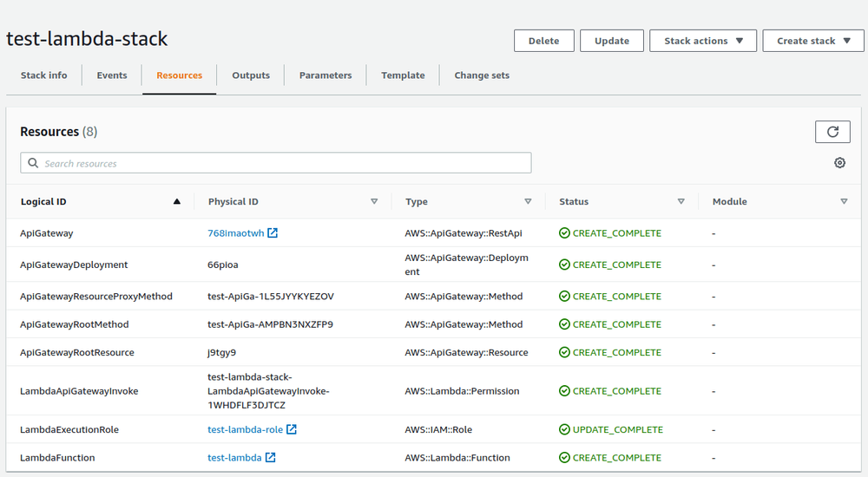Click sort arrow in Status column

pyautogui.click(x=681, y=201)
